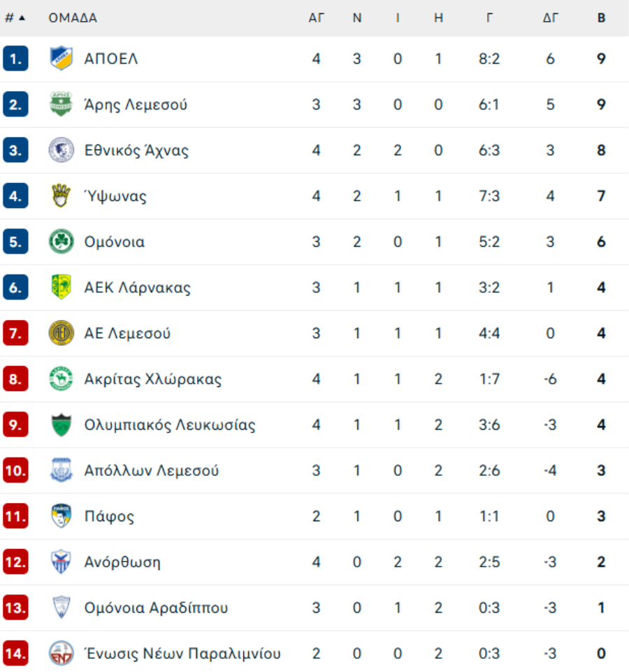Sort standings by B points column header

(x=601, y=18)
